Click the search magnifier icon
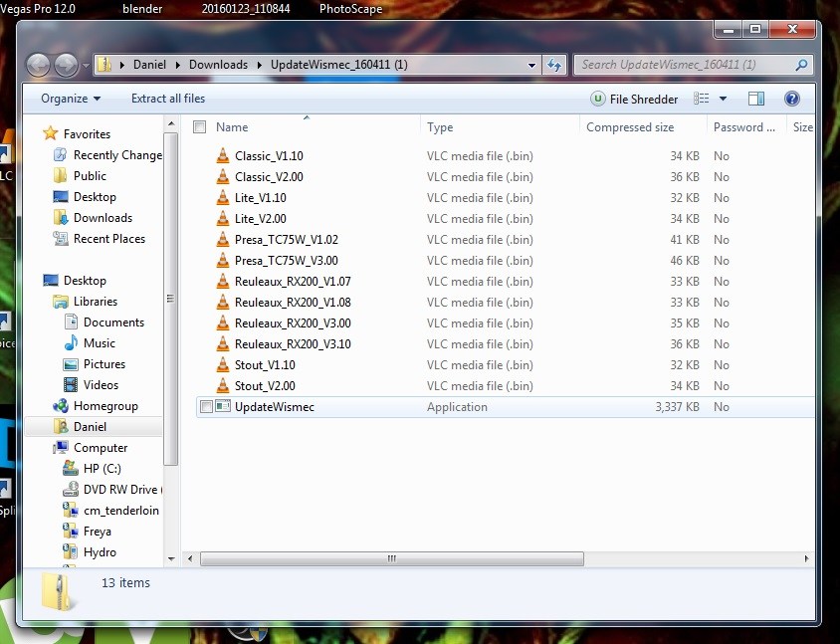Image resolution: width=840 pixels, height=644 pixels. tap(801, 65)
